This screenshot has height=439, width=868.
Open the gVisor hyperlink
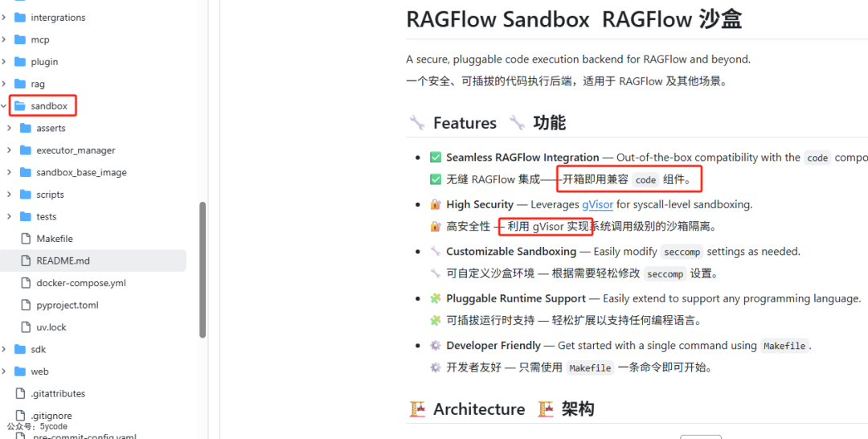click(597, 205)
